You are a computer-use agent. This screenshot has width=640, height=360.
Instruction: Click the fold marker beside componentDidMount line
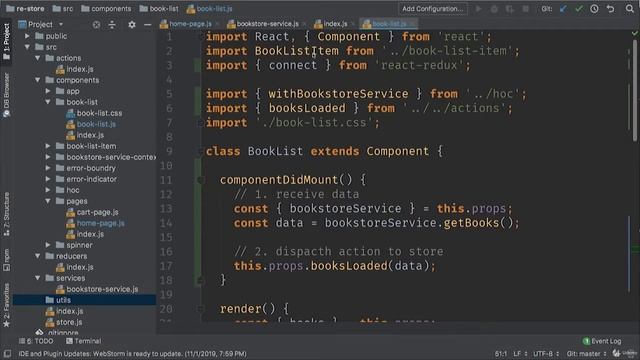pos(200,180)
